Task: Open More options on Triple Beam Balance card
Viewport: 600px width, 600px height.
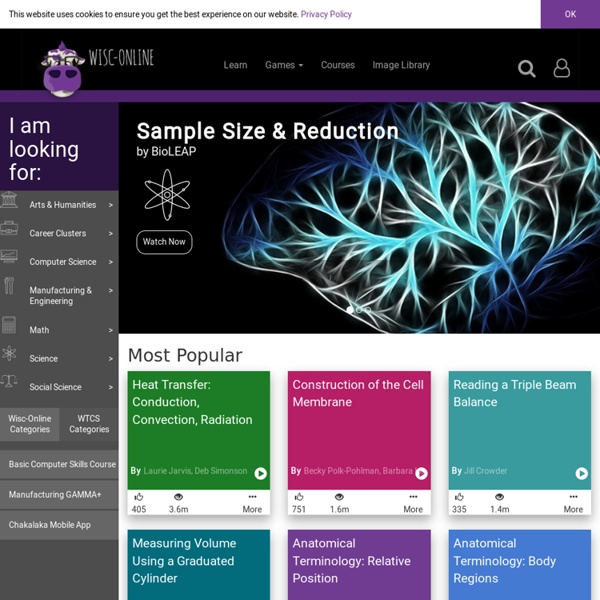Action: (x=573, y=503)
